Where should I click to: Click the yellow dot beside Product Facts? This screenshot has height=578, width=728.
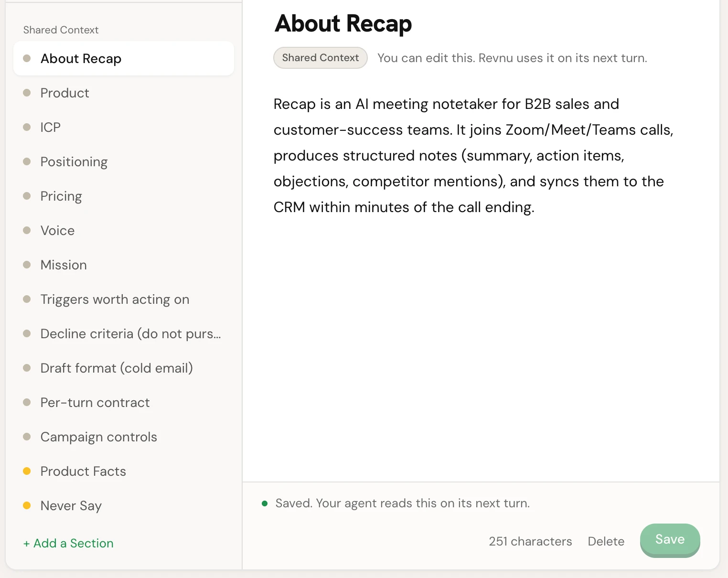click(x=27, y=471)
